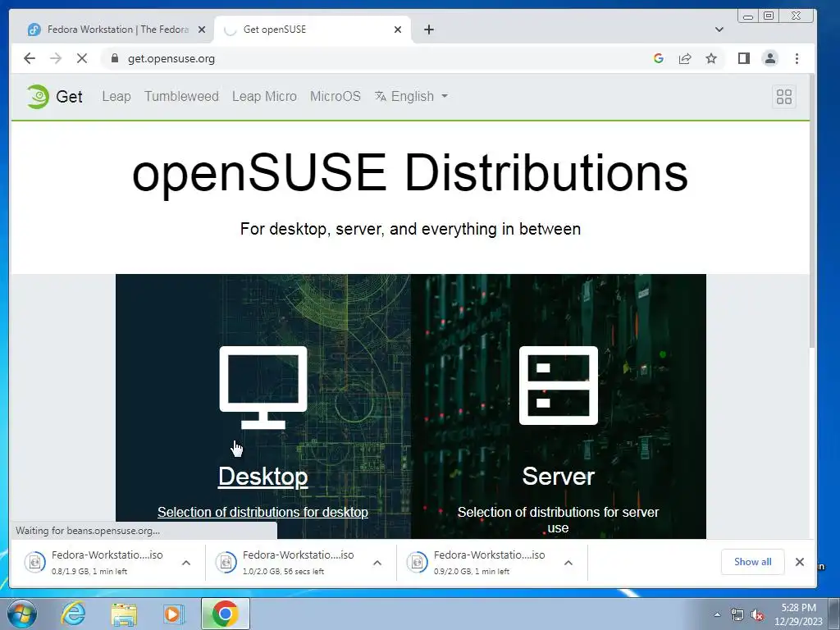
Task: Close the Get openSUSE tab
Action: [398, 30]
